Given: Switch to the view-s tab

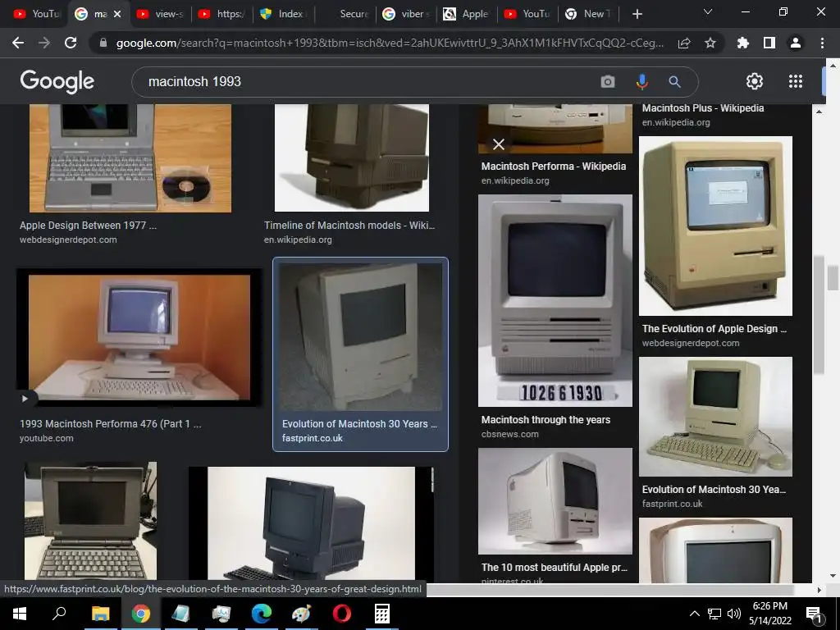Looking at the screenshot, I should (161, 14).
